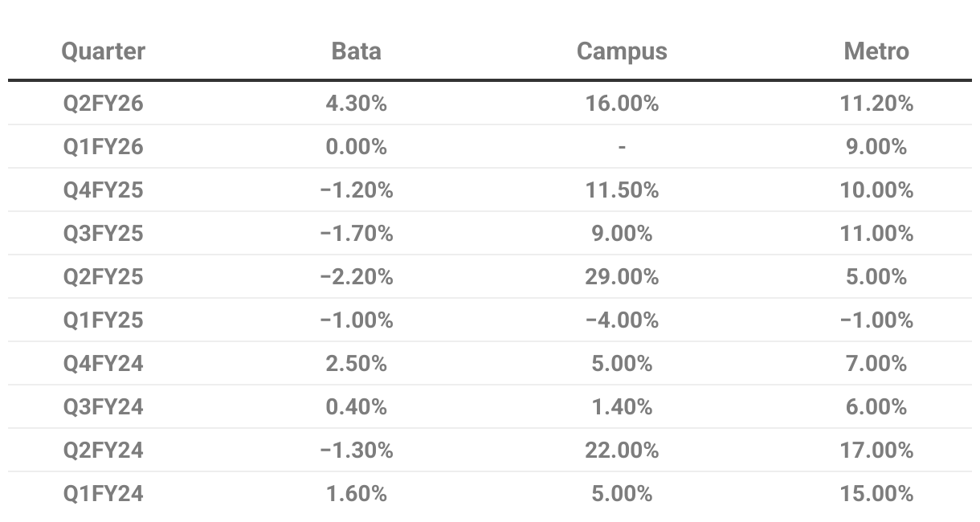Select the Q4FY24 row label

[104, 363]
